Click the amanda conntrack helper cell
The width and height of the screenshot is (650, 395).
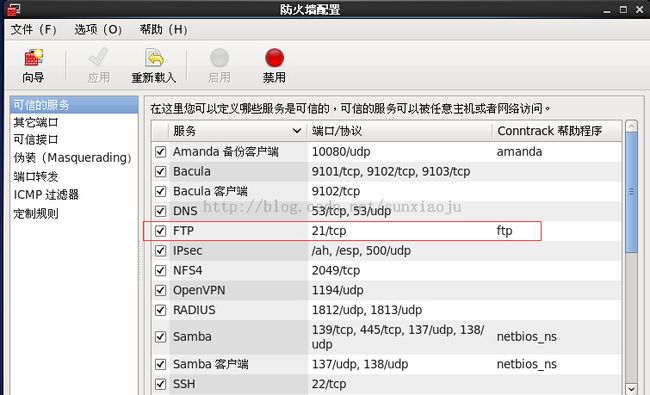click(519, 152)
